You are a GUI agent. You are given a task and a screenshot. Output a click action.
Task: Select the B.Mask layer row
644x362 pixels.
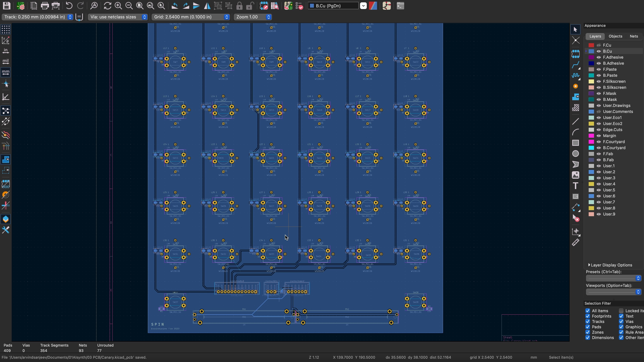pos(614,99)
